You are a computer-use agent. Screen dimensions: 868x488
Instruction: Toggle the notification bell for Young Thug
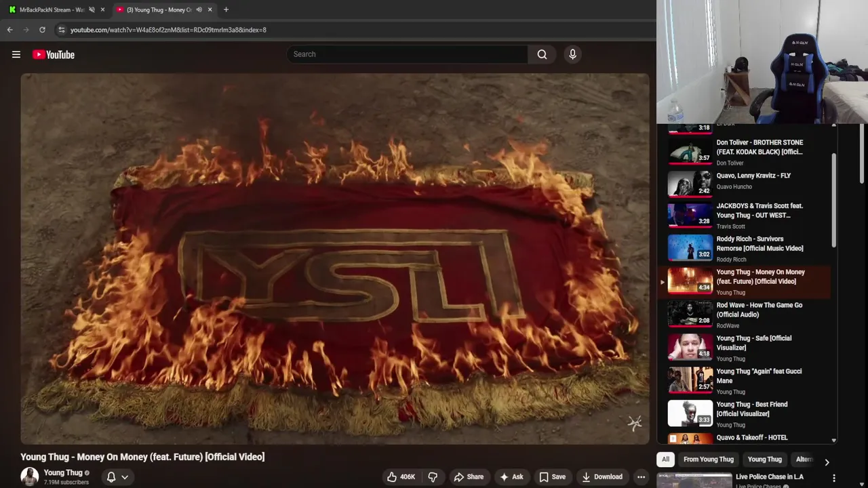point(111,476)
